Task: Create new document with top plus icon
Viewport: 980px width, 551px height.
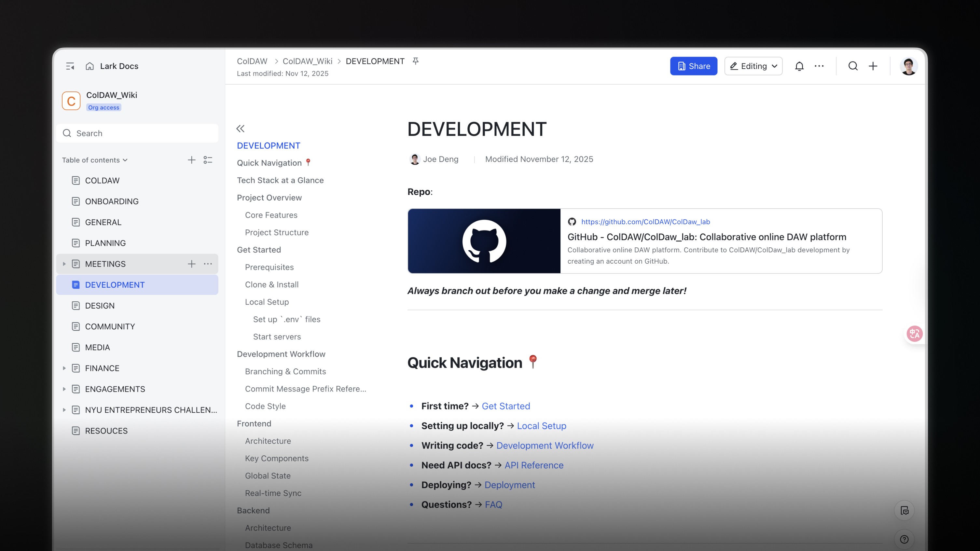Action: (873, 66)
